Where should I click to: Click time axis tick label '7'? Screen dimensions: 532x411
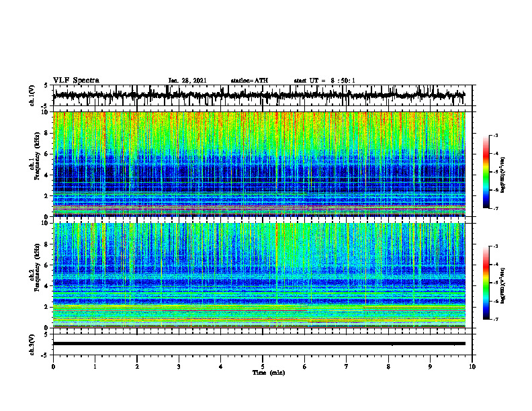click(x=347, y=367)
